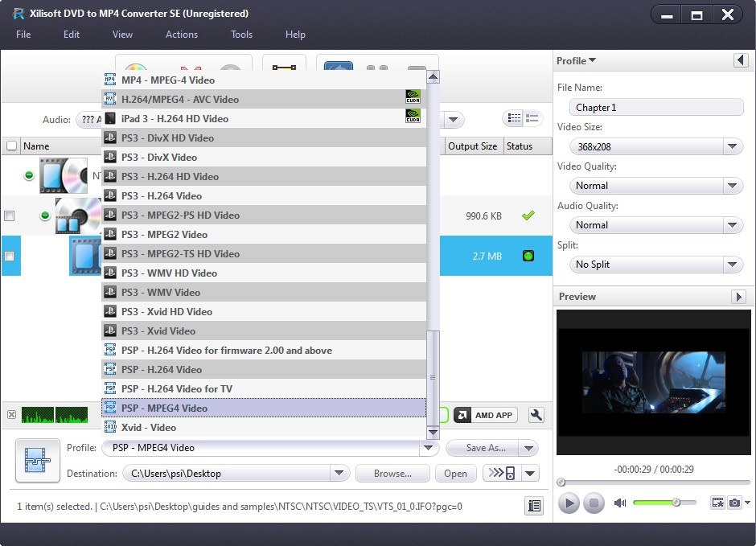Click the Save As... button
756x546 pixels.
coord(483,448)
